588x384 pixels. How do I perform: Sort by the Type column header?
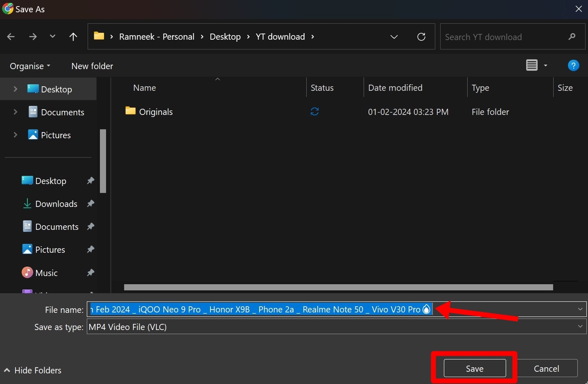[x=480, y=88]
